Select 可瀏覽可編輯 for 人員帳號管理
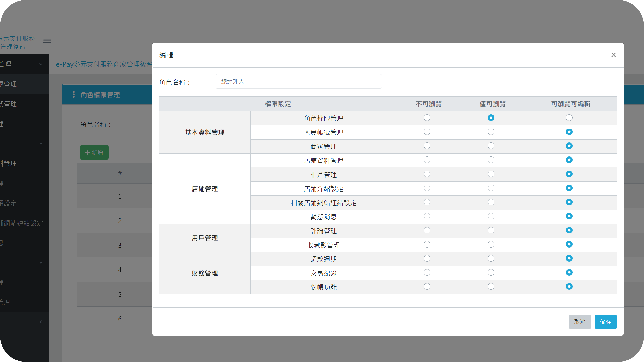The height and width of the screenshot is (362, 644). [569, 132]
